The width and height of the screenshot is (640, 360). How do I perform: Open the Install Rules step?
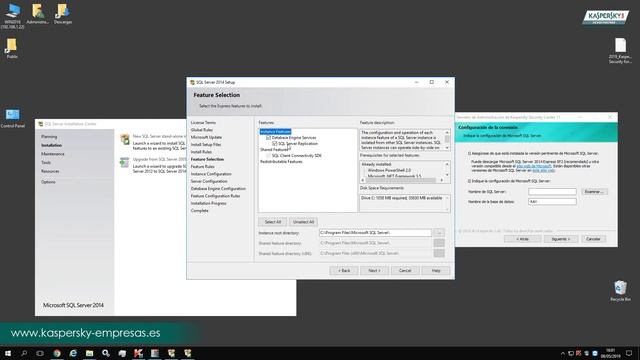point(201,152)
